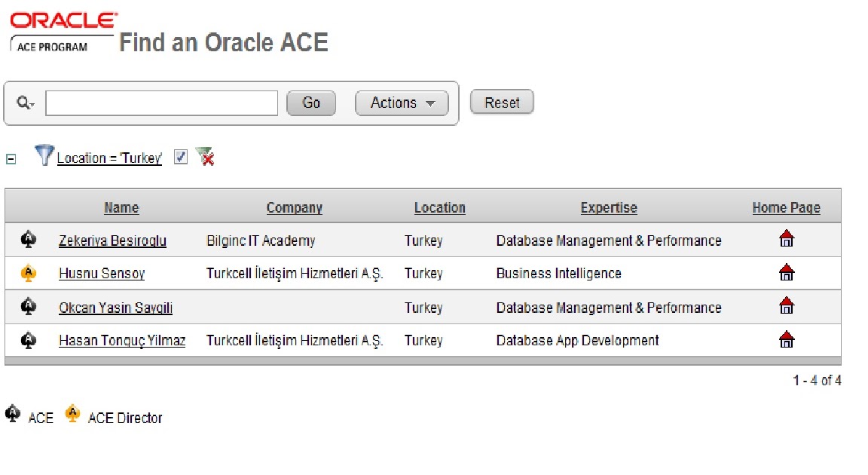Click the black ACE icon beside Zekeriya Besiroglu
Viewport: 868px width, 475px height.
click(x=29, y=240)
